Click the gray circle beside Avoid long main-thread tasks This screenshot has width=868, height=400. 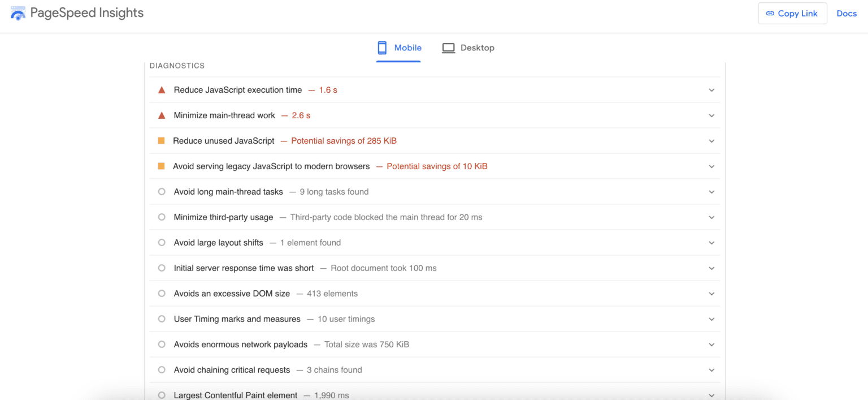tap(162, 191)
